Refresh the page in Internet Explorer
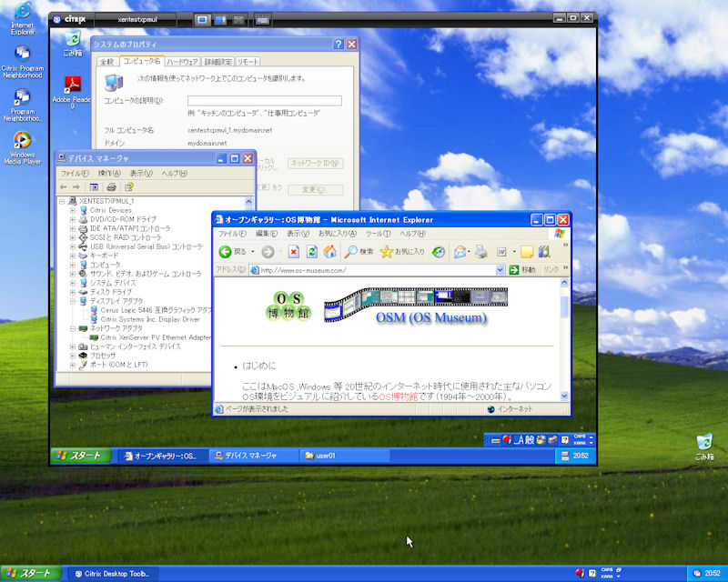This screenshot has width=728, height=582. click(311, 252)
